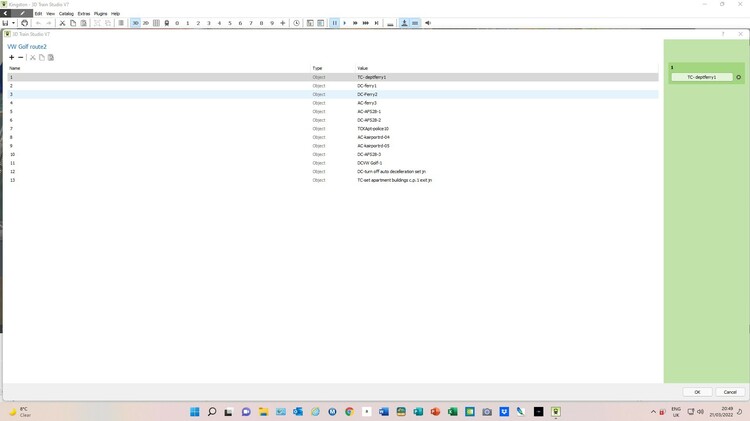750x421 pixels.
Task: Select row 13 set apartment buildings entry
Action: click(333, 180)
